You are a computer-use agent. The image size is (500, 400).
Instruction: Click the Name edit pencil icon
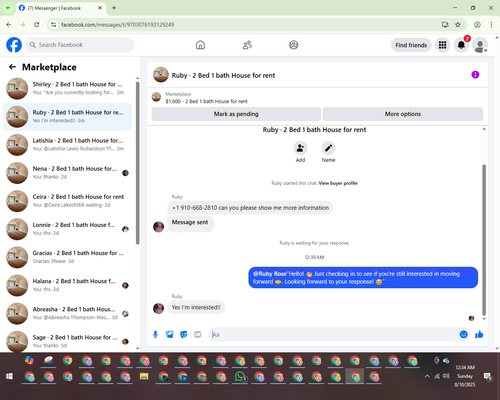(328, 148)
